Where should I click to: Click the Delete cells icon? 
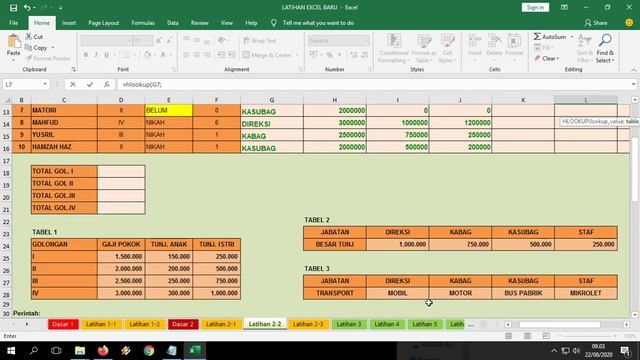tap(494, 41)
